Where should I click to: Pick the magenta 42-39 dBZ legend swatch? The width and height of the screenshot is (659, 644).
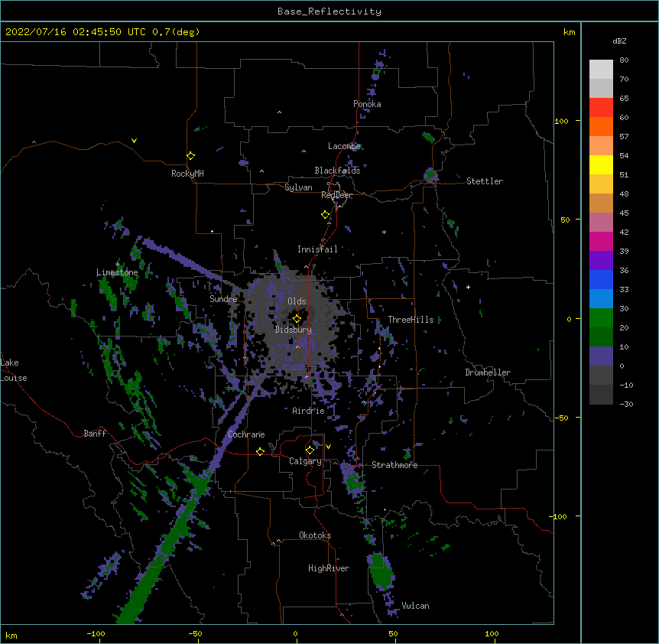tap(601, 241)
